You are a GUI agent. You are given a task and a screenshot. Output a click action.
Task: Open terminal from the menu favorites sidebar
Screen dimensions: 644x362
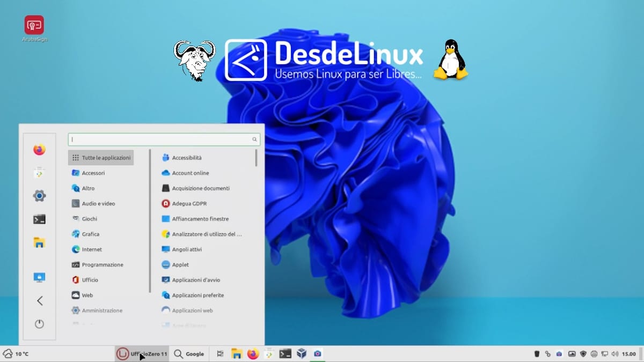(39, 219)
